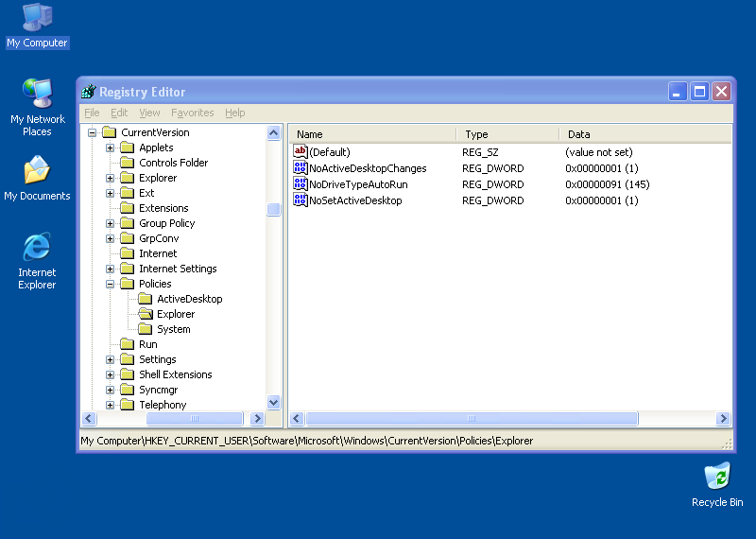This screenshot has width=756, height=539.
Task: Click the tree pane vertical scroll thumb
Action: pyautogui.click(x=273, y=209)
